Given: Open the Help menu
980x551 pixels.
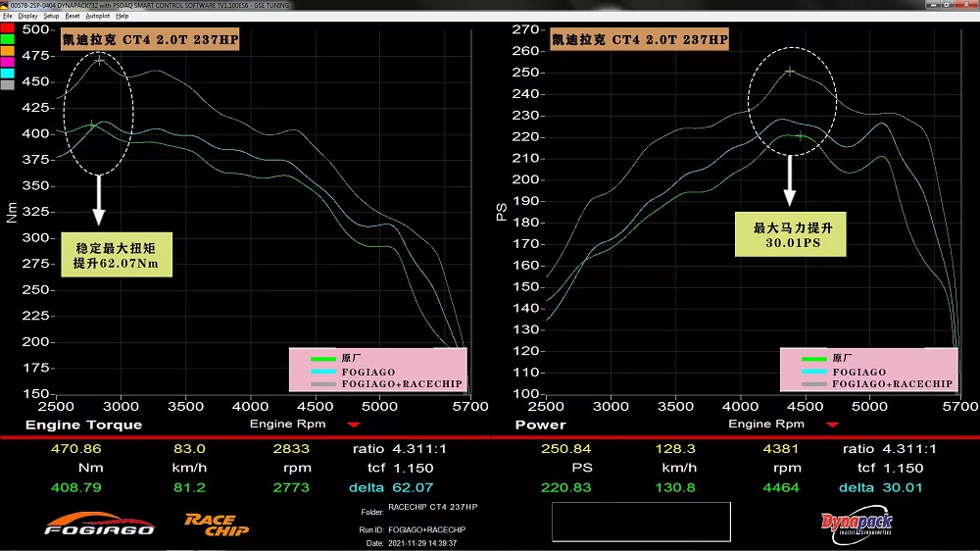Looking at the screenshot, I should click(122, 16).
